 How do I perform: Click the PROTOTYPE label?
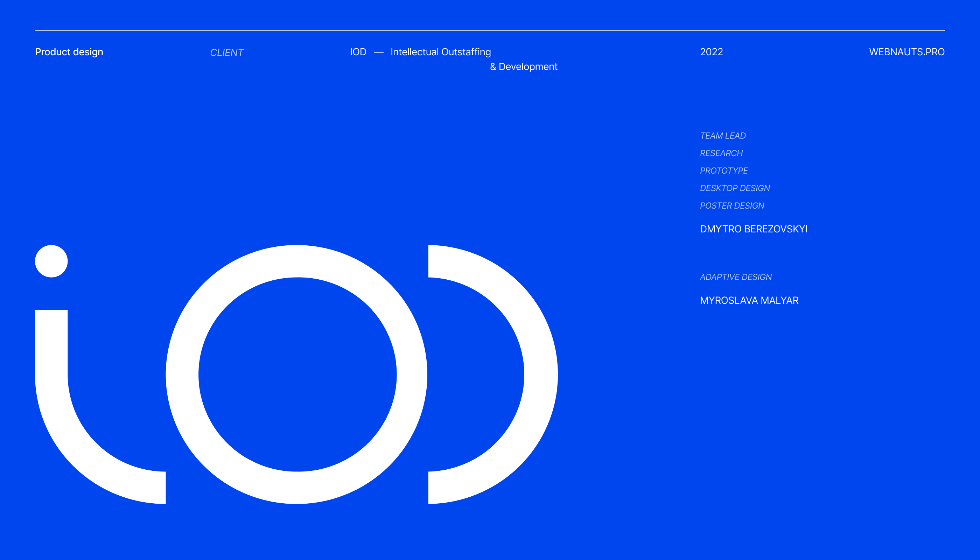[x=723, y=171]
